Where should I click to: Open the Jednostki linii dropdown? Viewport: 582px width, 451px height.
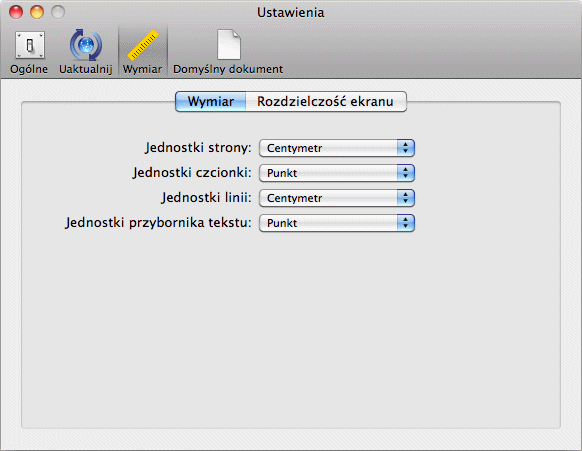coord(337,198)
